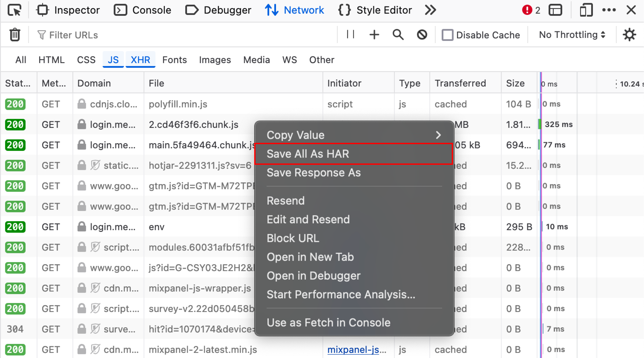
Task: Clear network log with trash icon
Action: pos(15,35)
